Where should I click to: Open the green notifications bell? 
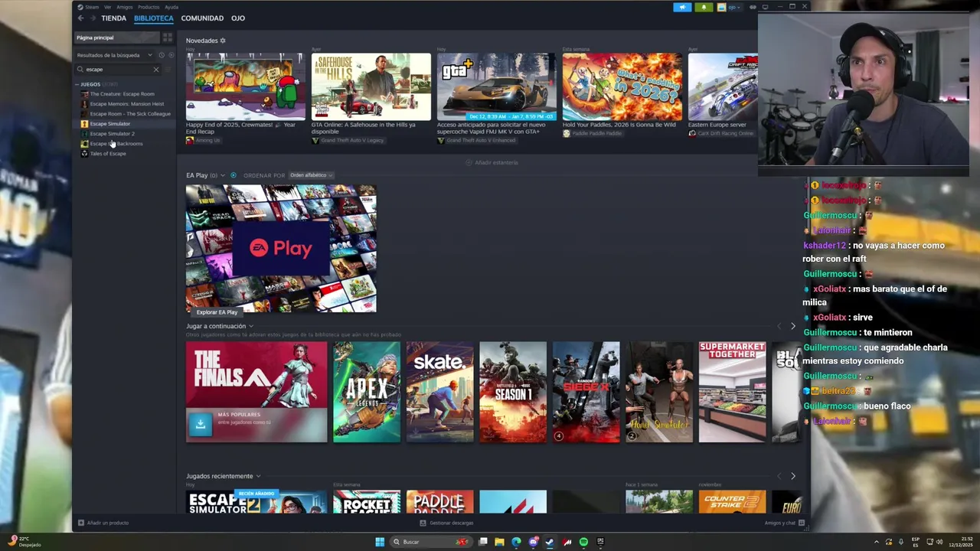point(704,7)
